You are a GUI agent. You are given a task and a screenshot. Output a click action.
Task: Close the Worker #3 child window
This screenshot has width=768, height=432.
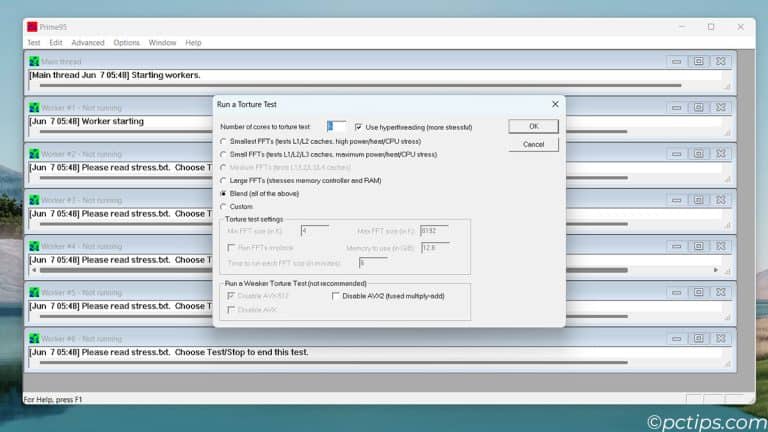pos(721,200)
